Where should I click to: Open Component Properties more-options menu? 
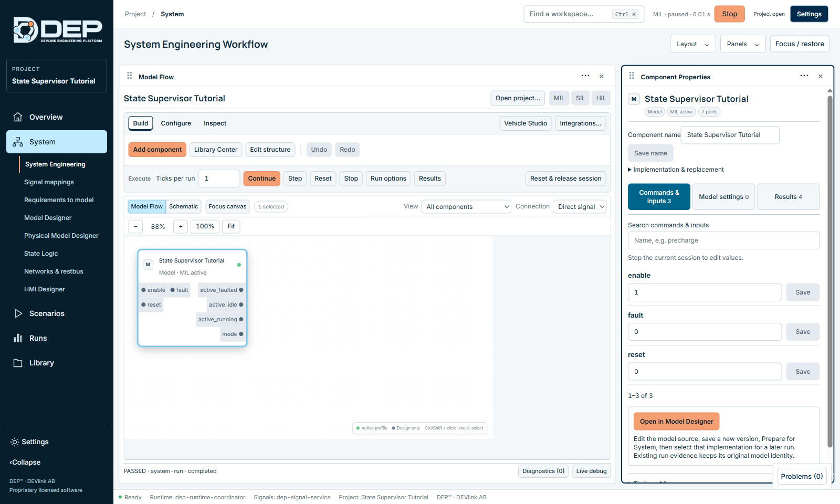[x=804, y=76]
